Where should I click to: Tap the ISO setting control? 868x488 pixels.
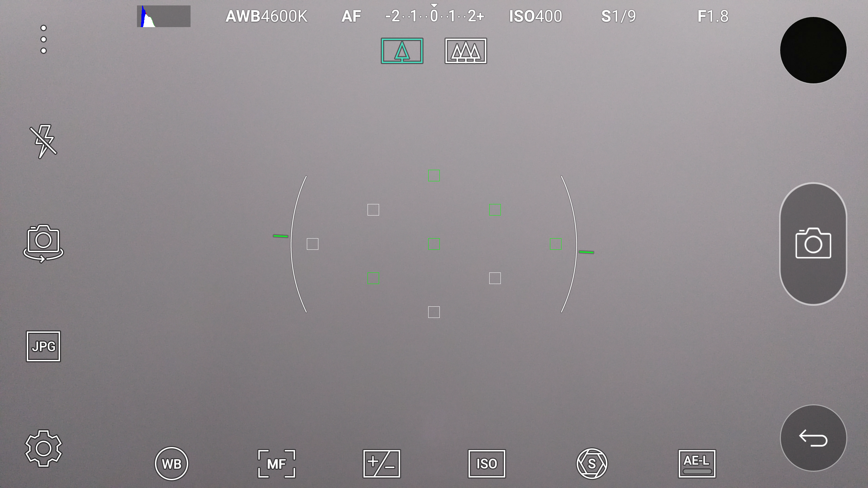click(x=486, y=463)
